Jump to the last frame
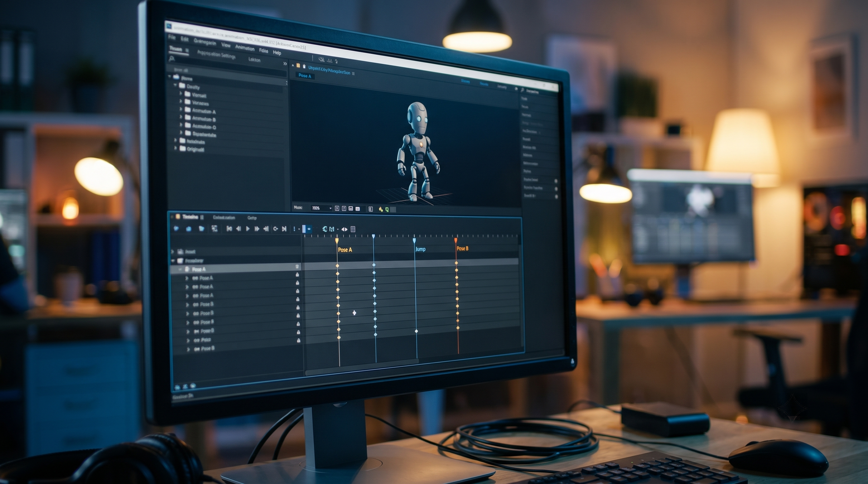 pyautogui.click(x=284, y=229)
